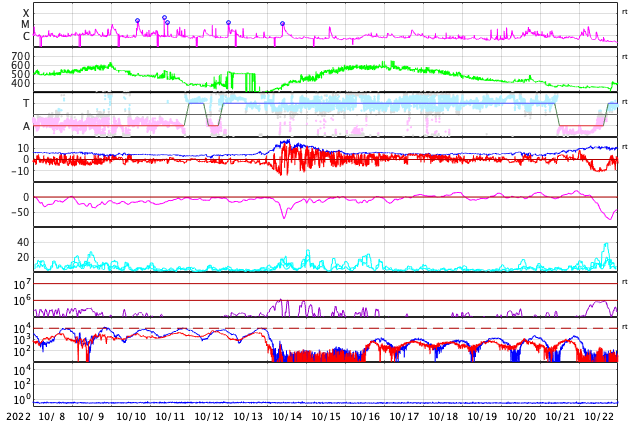Click the 10/11 date label
634x424 pixels.
170,417
